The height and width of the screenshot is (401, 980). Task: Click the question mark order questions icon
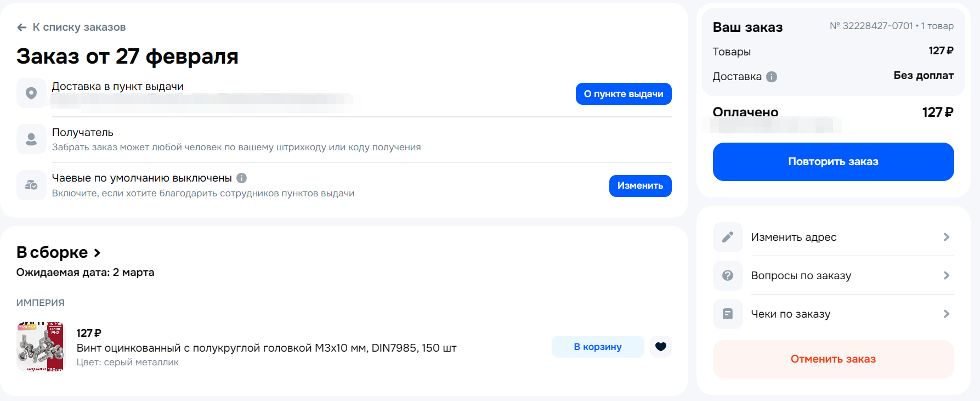pos(728,275)
